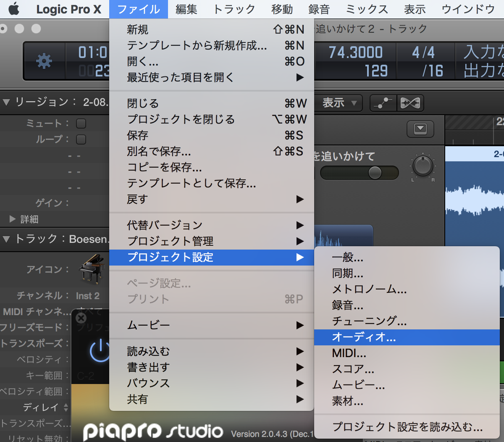504x442 pixels.
Task: Collapse the トラック inspector section
Action: point(6,239)
